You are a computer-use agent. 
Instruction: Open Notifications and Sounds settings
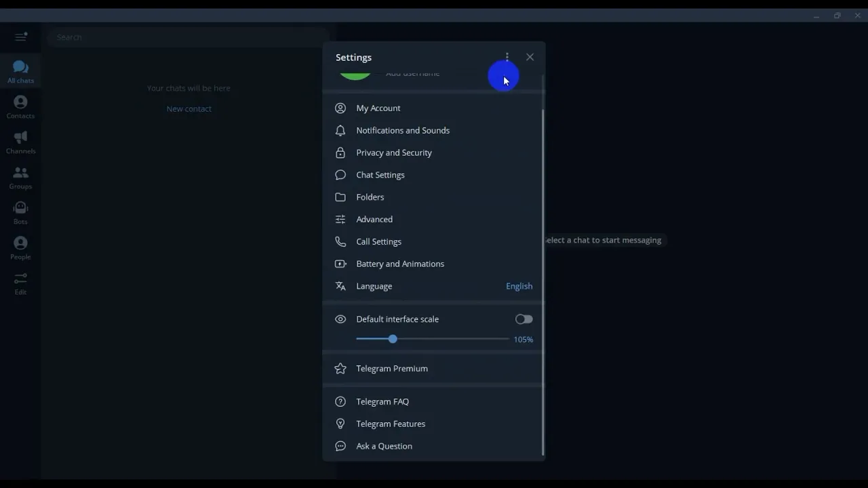pos(433,130)
